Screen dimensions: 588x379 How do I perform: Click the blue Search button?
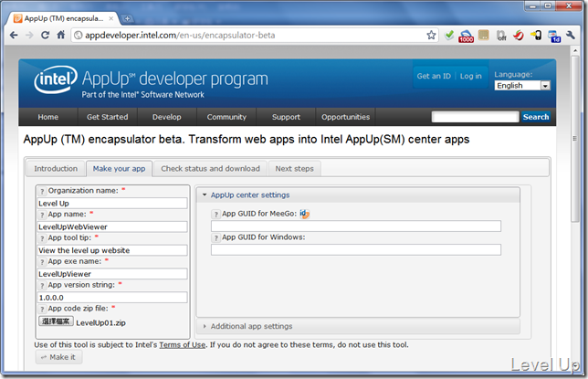pos(536,117)
